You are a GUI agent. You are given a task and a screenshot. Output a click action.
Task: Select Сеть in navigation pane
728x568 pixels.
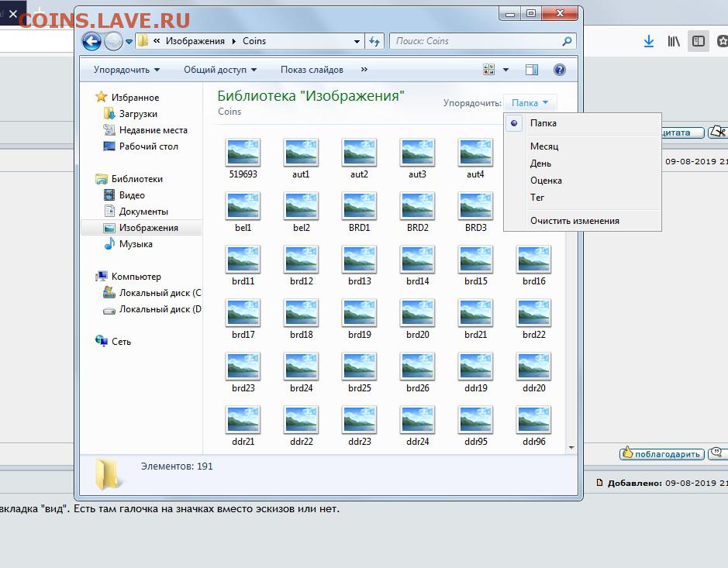point(113,342)
